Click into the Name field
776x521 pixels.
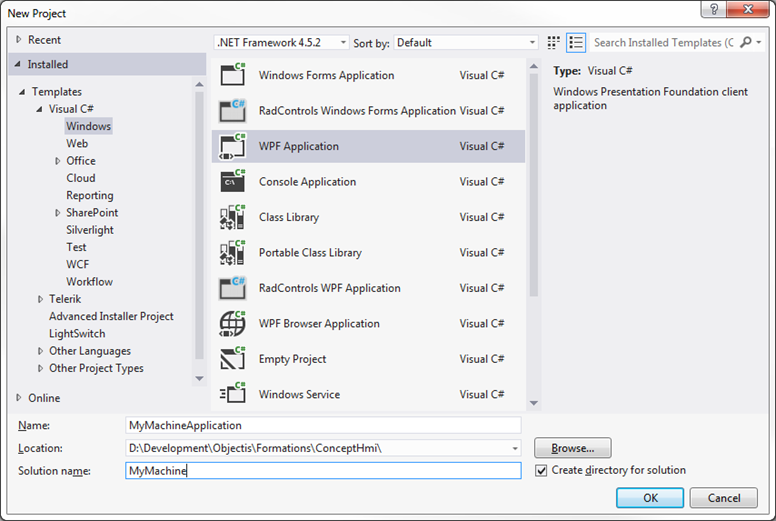tap(323, 425)
